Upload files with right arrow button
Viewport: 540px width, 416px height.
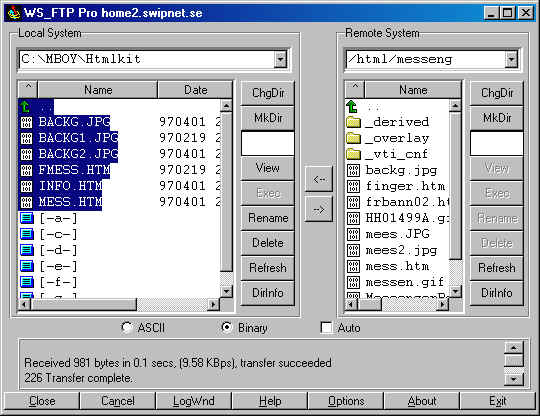coord(319,209)
